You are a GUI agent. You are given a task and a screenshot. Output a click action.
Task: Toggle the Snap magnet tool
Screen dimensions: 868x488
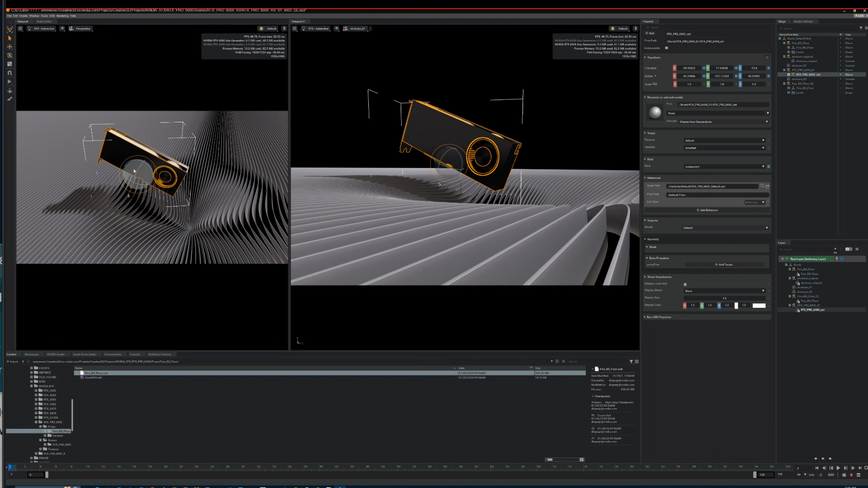10,73
